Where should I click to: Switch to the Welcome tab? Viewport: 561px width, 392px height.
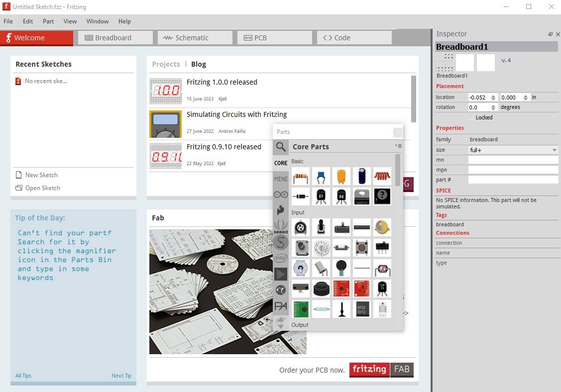(36, 38)
